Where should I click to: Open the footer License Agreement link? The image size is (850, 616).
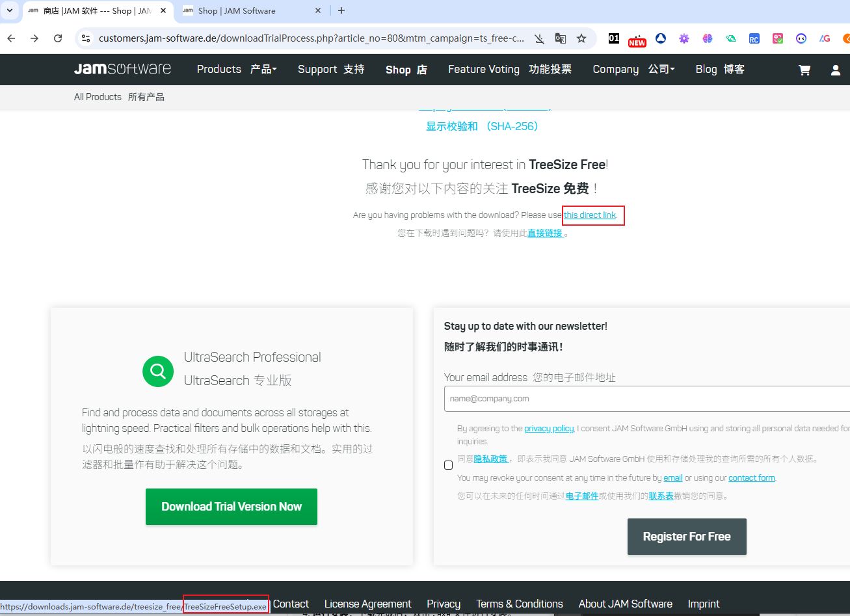367,604
